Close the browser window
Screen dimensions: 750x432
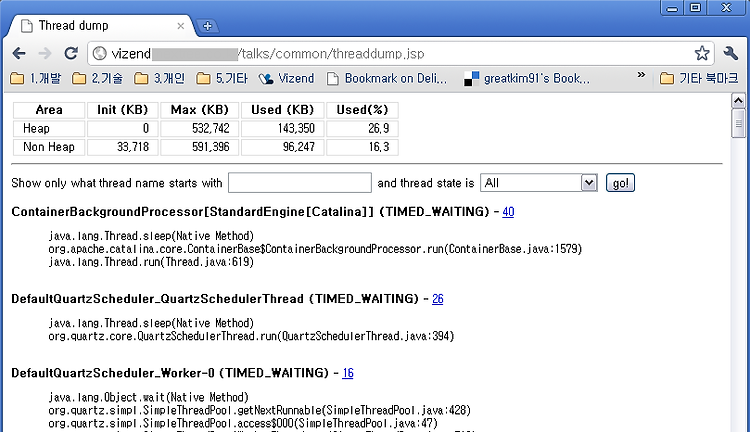point(727,8)
